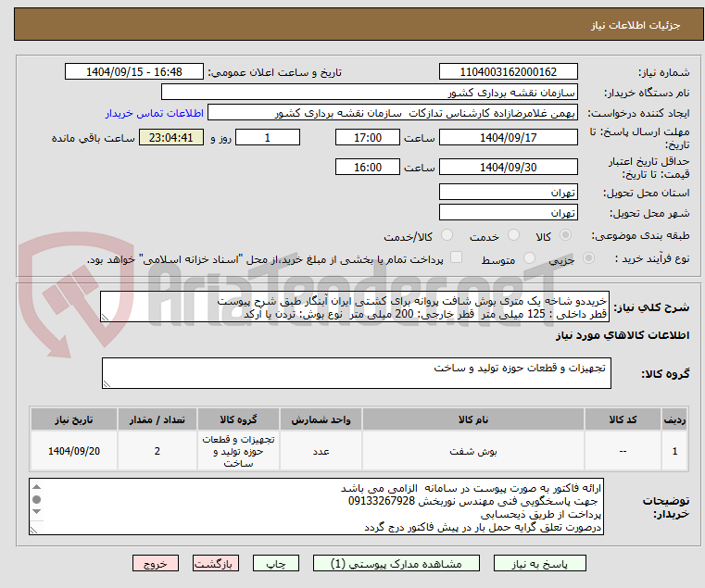Screen dimensions: 705x588
Task: Click the 16:00 validity time field
Action: [368, 167]
